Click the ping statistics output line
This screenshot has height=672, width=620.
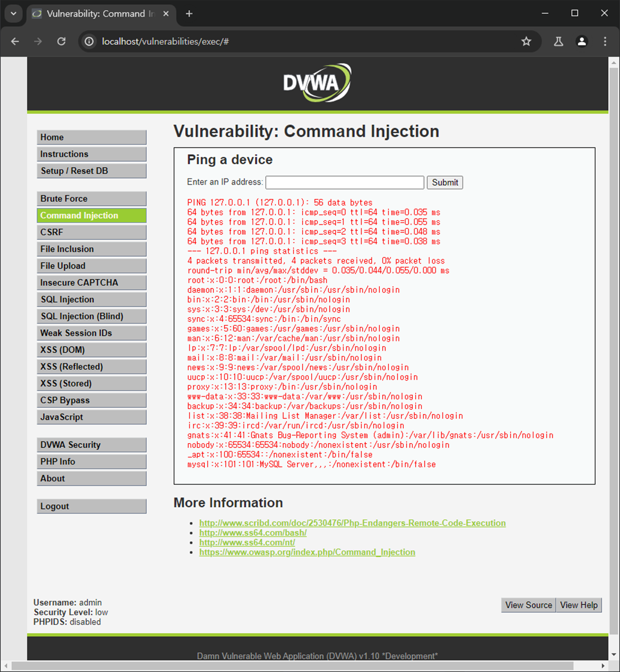pos(262,251)
